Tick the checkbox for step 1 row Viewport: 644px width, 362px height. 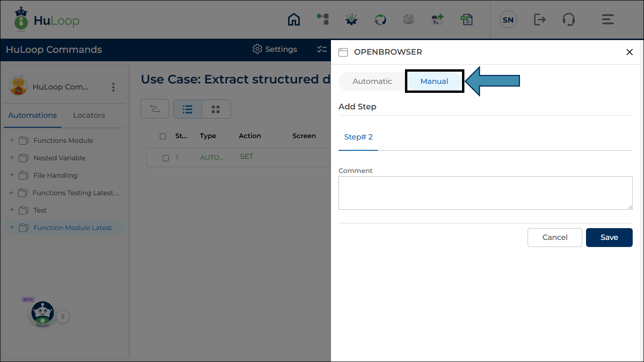pyautogui.click(x=166, y=158)
